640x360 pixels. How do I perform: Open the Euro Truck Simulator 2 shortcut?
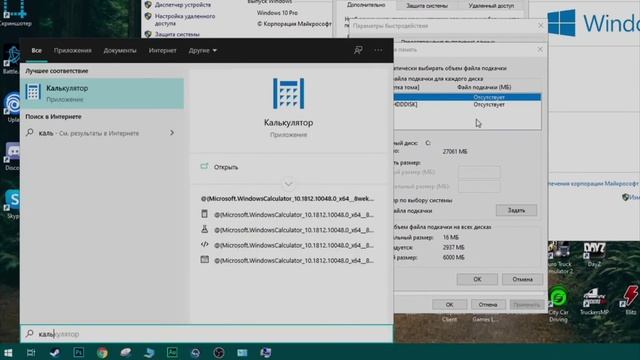560,258
